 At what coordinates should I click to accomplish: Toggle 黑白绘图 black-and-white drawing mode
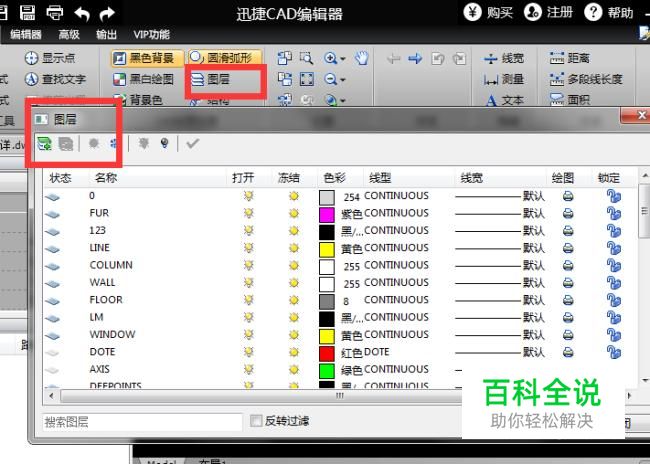[x=143, y=79]
